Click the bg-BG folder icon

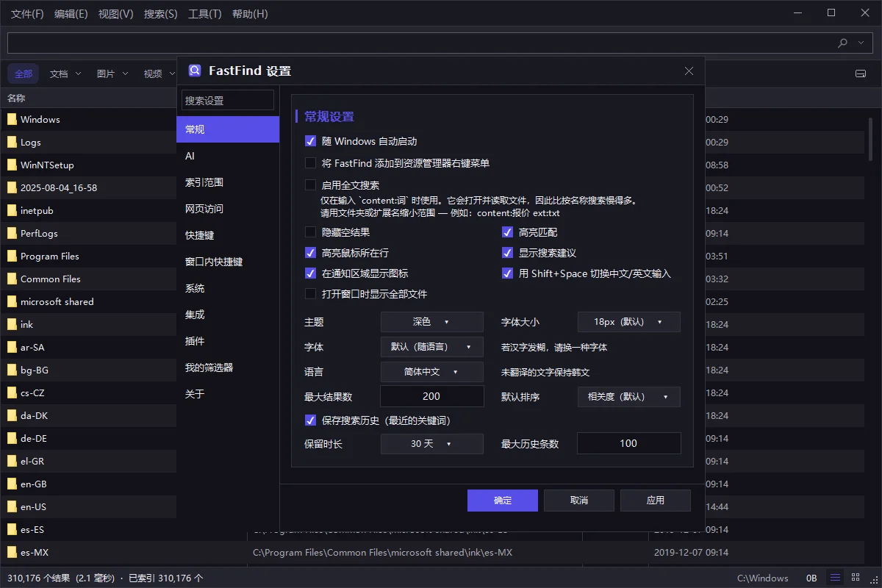(x=12, y=370)
